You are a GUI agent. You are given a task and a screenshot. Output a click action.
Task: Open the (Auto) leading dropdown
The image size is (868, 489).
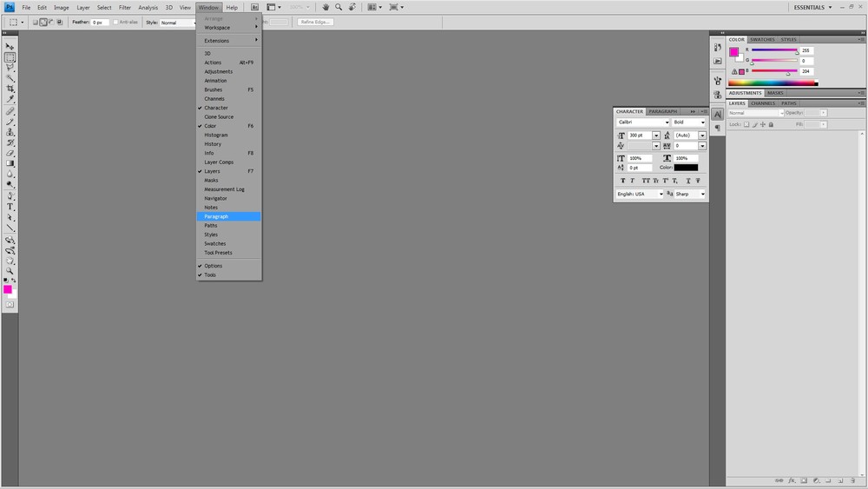click(x=702, y=135)
